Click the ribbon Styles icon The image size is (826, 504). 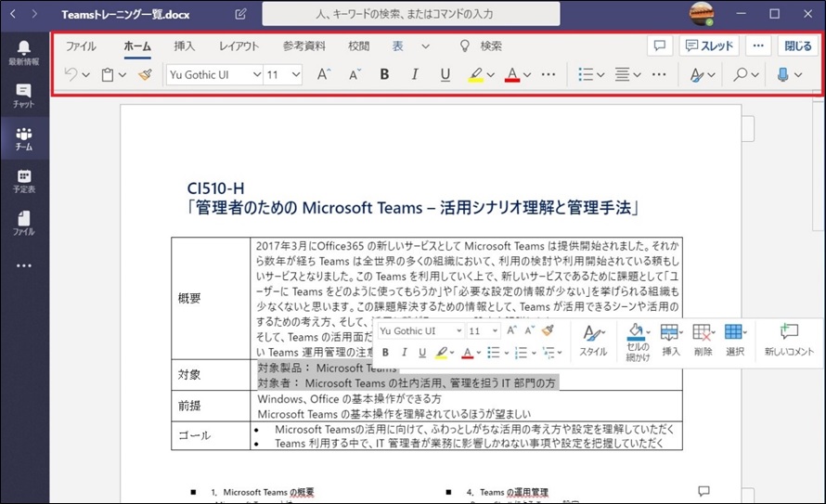697,75
